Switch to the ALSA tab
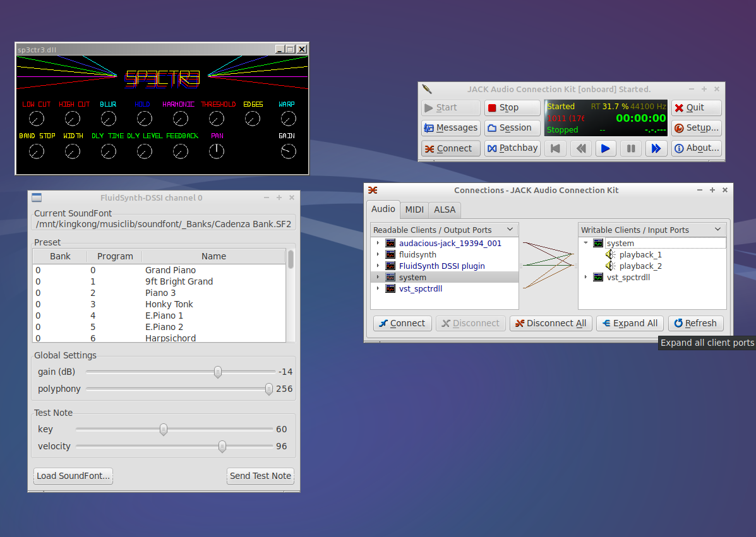This screenshot has height=537, width=756. point(445,209)
